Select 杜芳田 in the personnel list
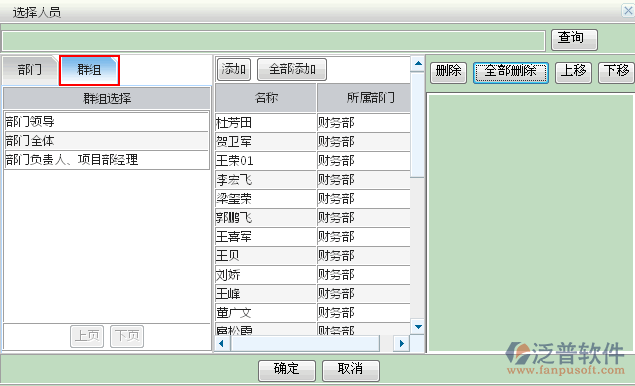The width and height of the screenshot is (635, 386). click(x=265, y=122)
